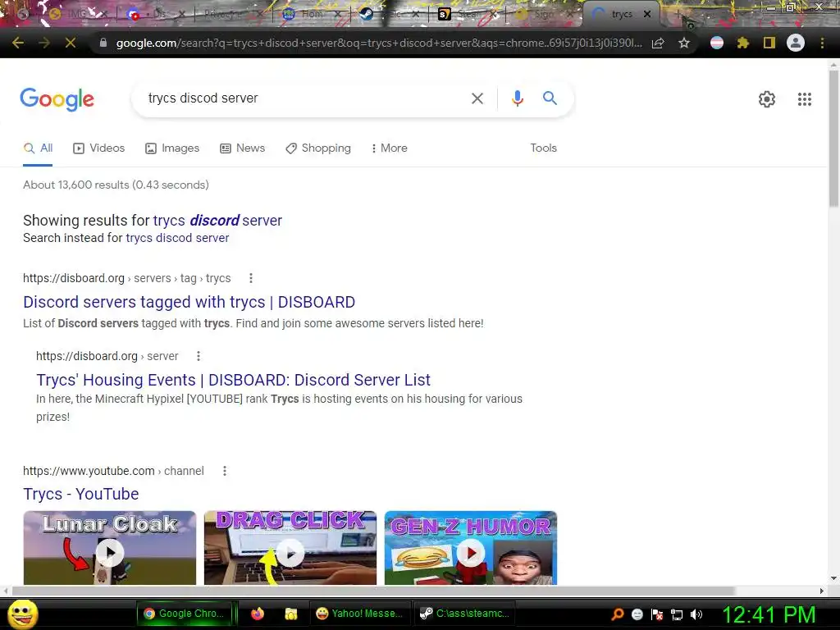Click the Google logo

pos(57,99)
